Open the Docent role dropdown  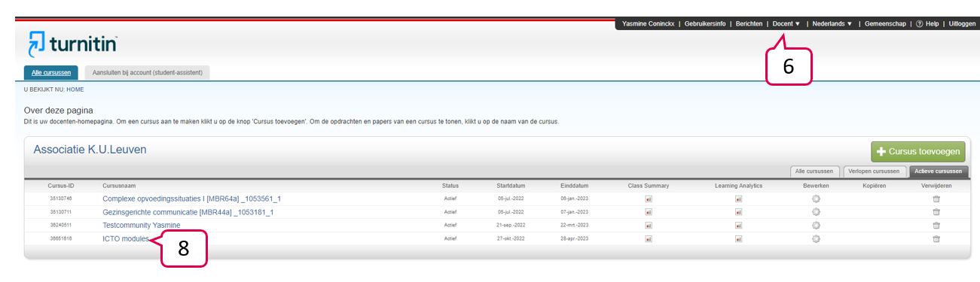click(786, 24)
